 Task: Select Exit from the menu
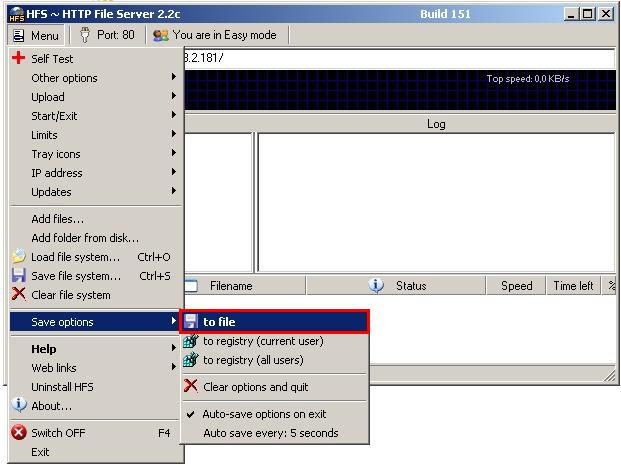pos(96,452)
